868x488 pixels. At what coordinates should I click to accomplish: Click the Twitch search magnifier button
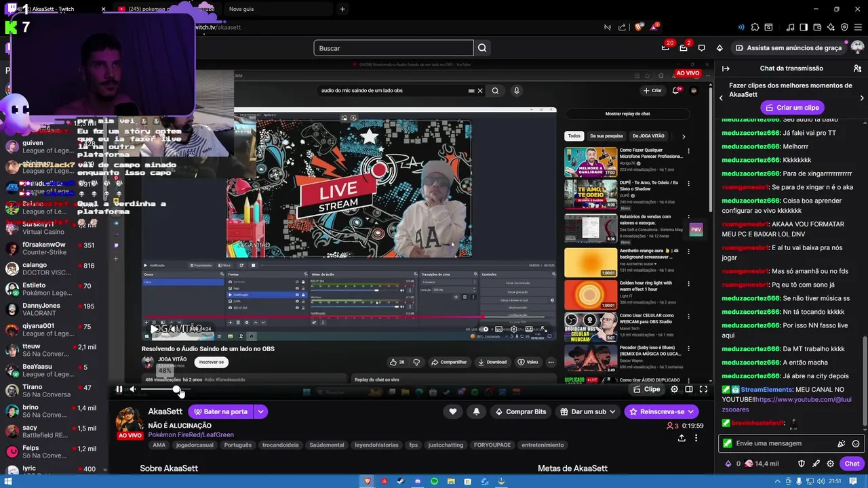(482, 48)
